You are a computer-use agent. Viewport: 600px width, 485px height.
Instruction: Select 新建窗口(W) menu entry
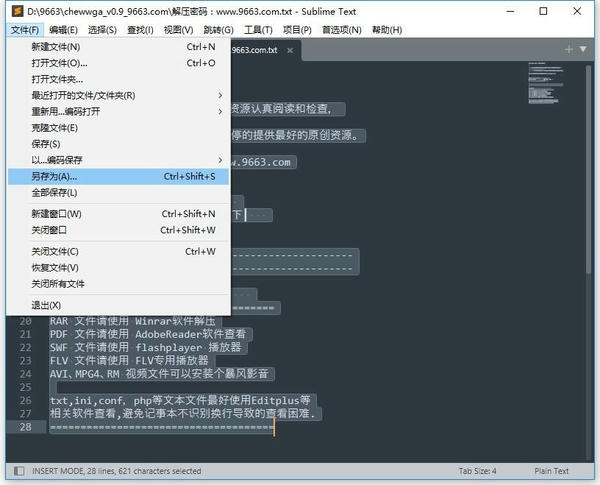pos(118,214)
